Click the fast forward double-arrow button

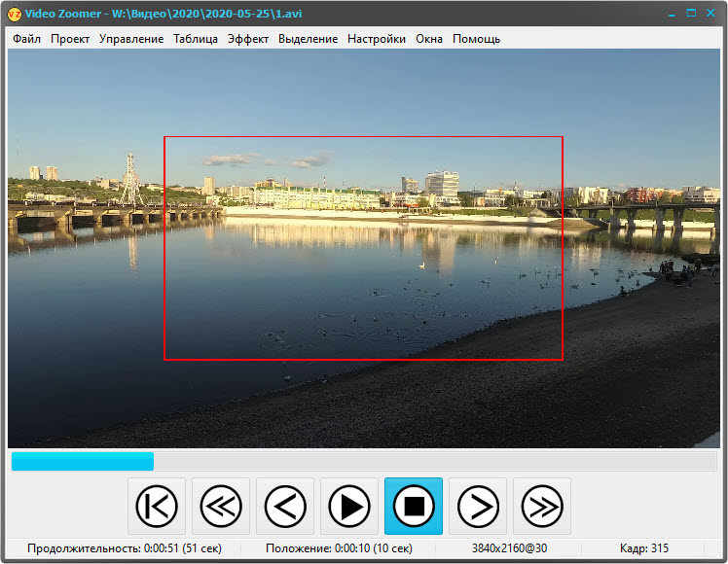point(542,506)
